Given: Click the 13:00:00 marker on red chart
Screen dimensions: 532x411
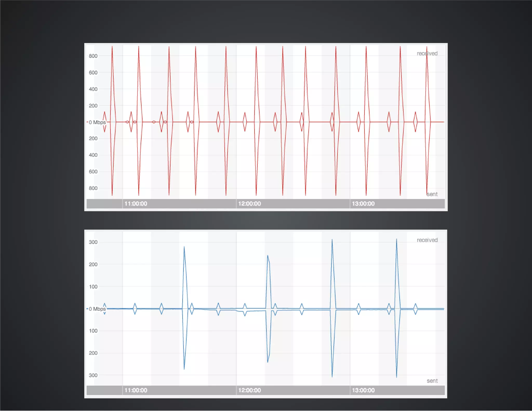Looking at the screenshot, I should [x=363, y=204].
